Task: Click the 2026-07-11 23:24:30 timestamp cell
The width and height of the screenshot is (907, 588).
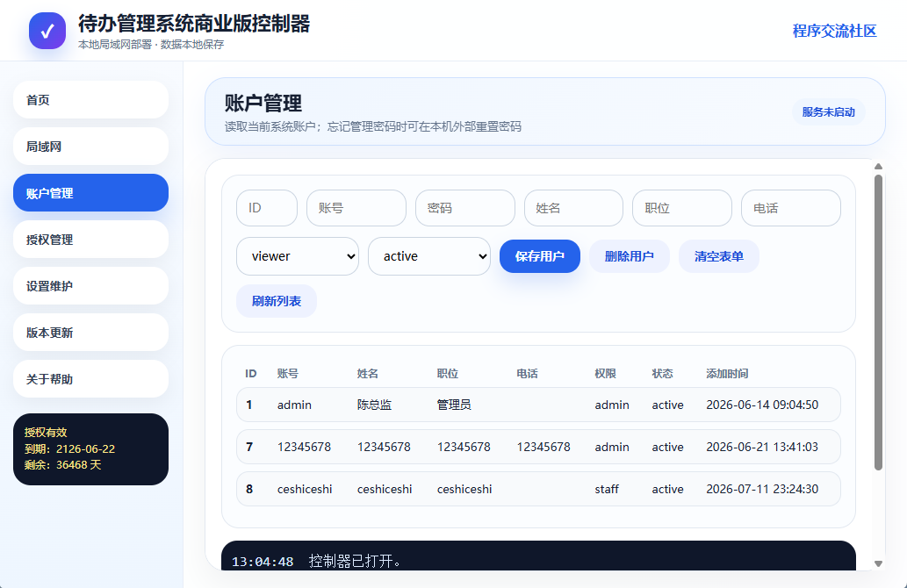Action: coord(762,489)
